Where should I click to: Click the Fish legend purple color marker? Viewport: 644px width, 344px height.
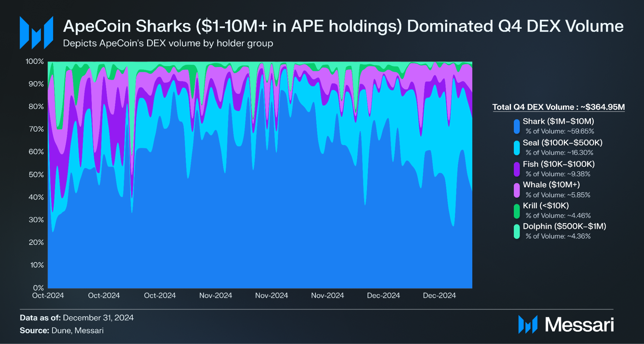tap(517, 169)
